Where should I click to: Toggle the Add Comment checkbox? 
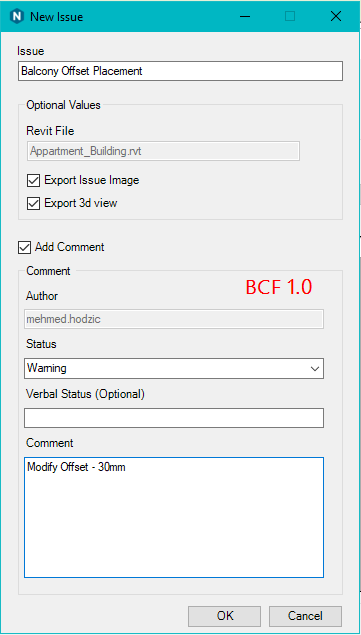click(24, 247)
